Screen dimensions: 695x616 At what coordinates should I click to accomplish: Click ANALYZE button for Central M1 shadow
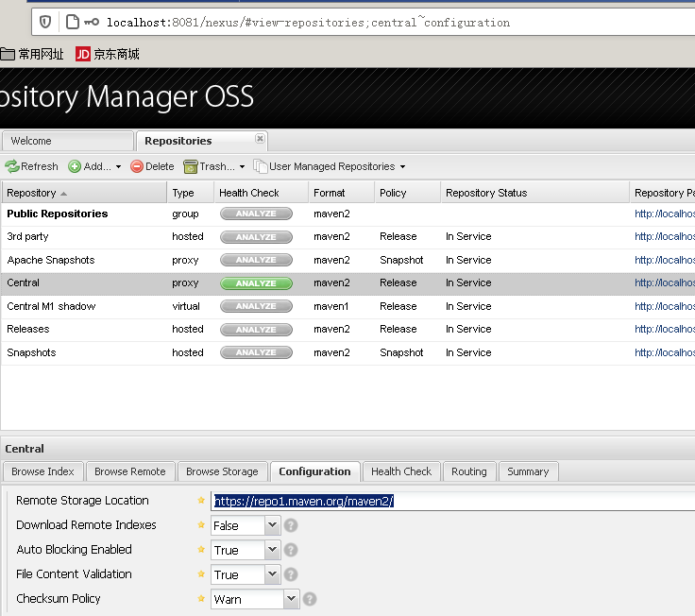pos(256,306)
